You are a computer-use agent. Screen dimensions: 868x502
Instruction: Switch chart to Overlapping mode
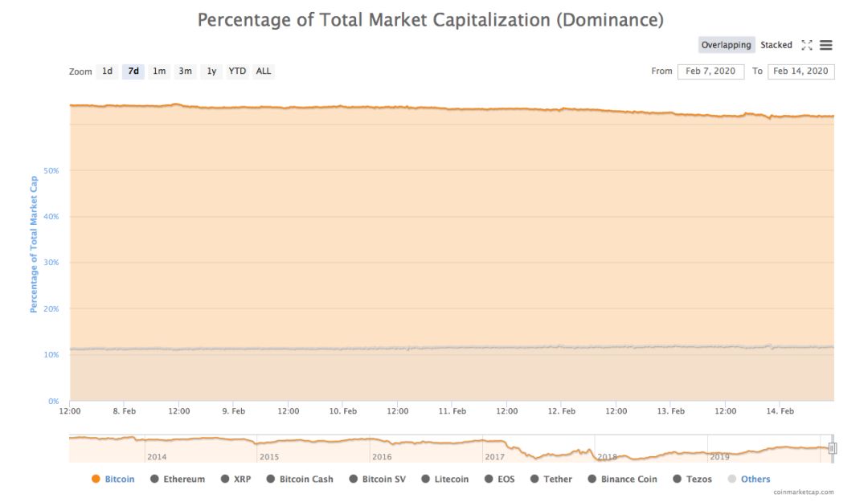pos(726,45)
